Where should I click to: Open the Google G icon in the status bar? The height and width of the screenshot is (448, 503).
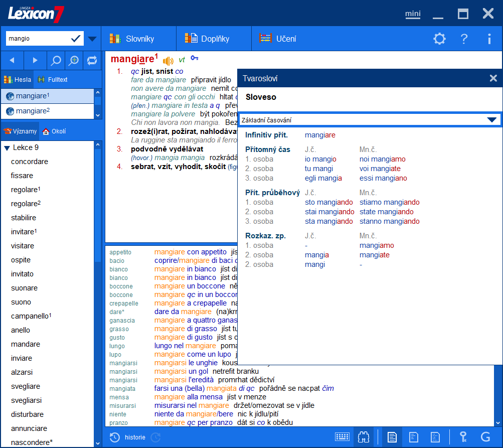coord(485,437)
